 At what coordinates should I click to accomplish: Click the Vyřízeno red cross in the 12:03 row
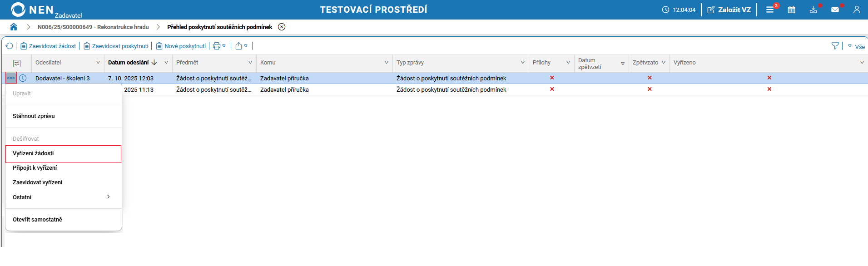click(769, 78)
